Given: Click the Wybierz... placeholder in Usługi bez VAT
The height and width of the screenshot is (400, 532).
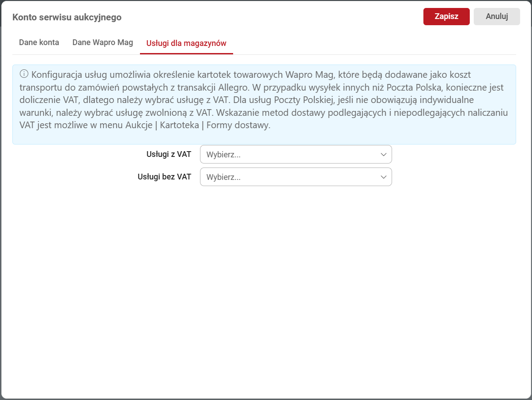Looking at the screenshot, I should click(223, 177).
